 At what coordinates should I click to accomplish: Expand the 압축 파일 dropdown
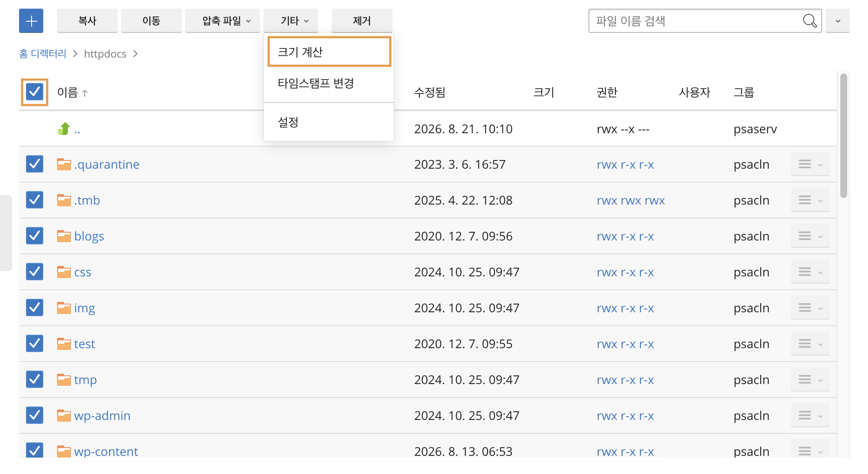[222, 21]
